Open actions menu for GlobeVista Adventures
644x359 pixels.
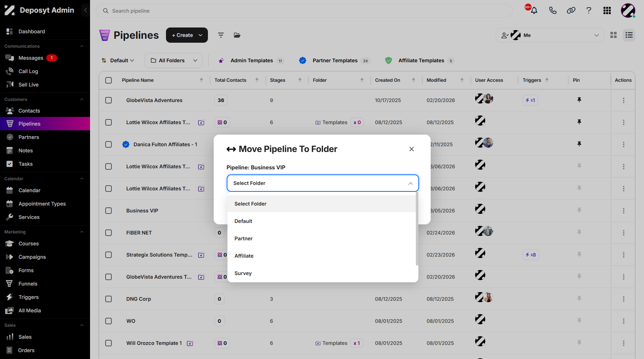pos(623,100)
